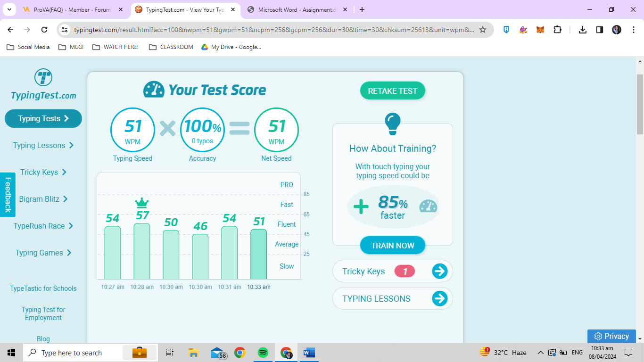Show hidden system tray icons

pyautogui.click(x=541, y=353)
